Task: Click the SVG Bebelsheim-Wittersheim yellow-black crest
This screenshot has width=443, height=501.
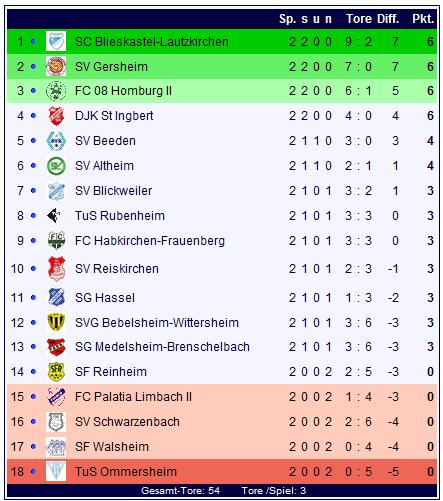Action: [x=56, y=322]
